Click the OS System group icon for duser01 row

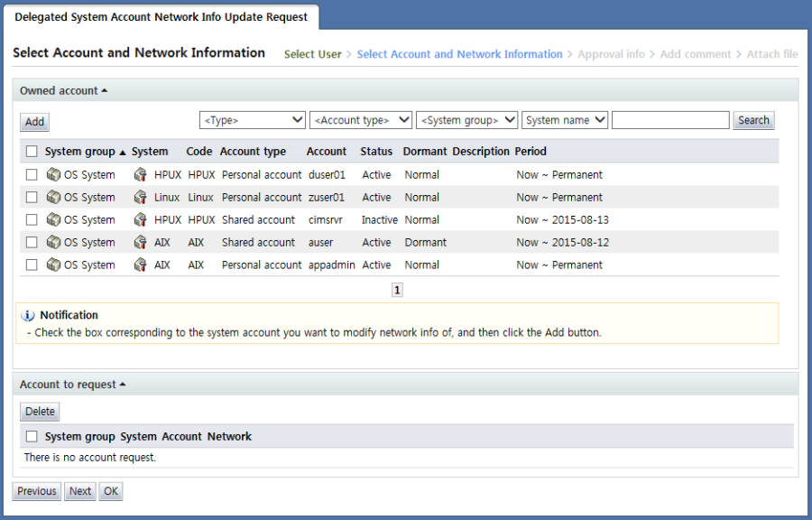pos(54,174)
